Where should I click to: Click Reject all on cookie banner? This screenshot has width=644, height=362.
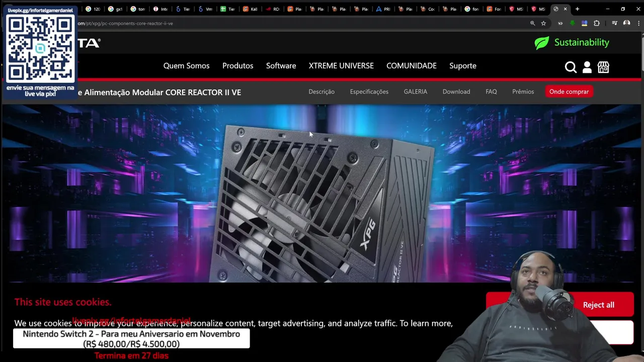pyautogui.click(x=598, y=305)
